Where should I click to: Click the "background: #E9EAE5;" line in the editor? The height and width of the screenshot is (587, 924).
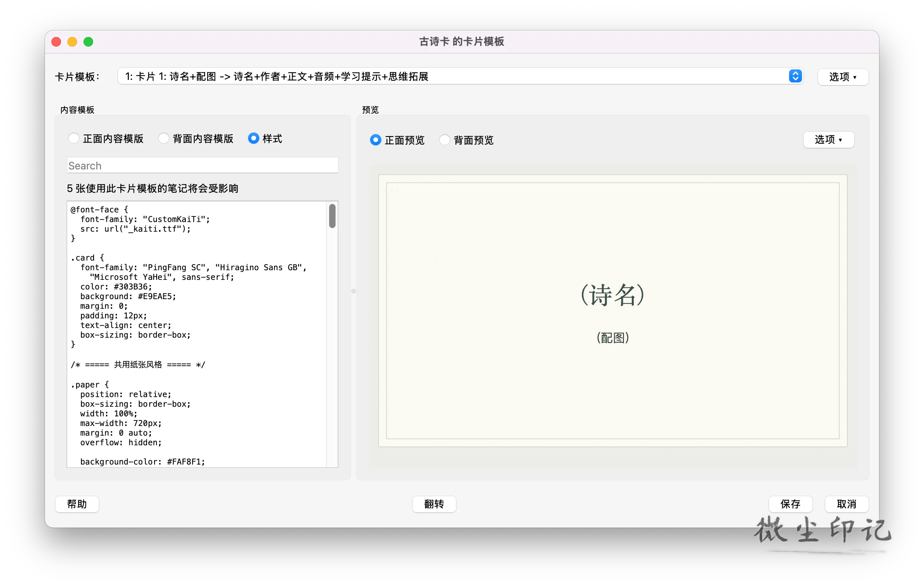point(128,296)
